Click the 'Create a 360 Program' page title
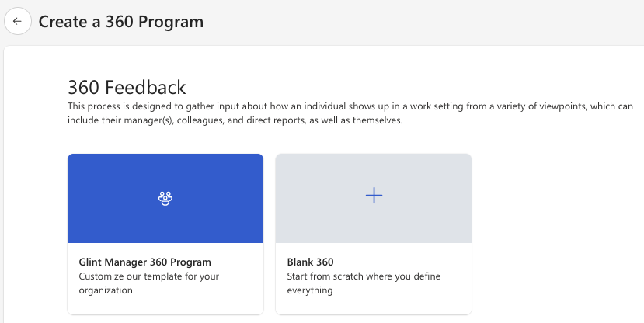Image resolution: width=644 pixels, height=323 pixels. (120, 22)
